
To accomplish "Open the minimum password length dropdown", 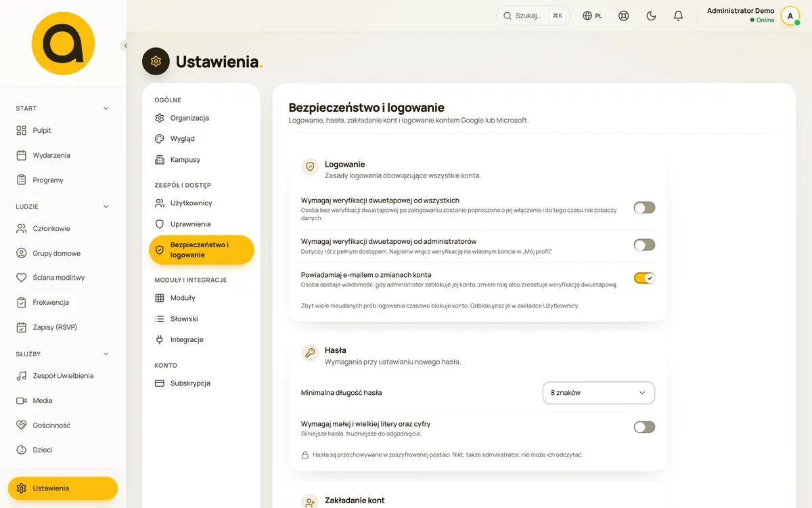I will point(599,393).
